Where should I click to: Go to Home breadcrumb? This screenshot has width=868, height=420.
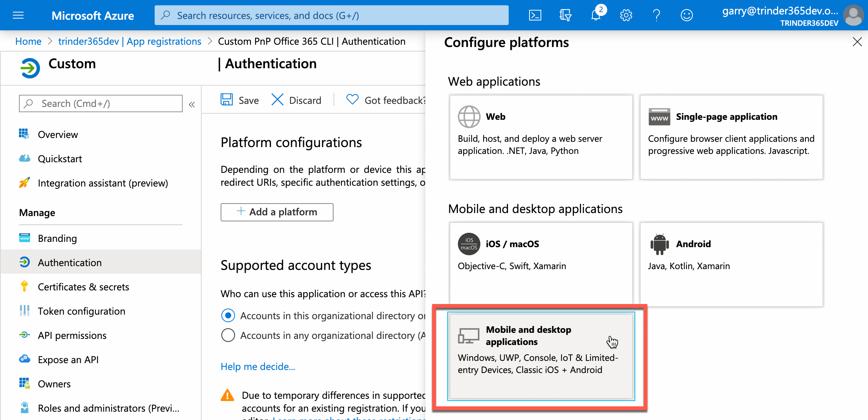(28, 41)
